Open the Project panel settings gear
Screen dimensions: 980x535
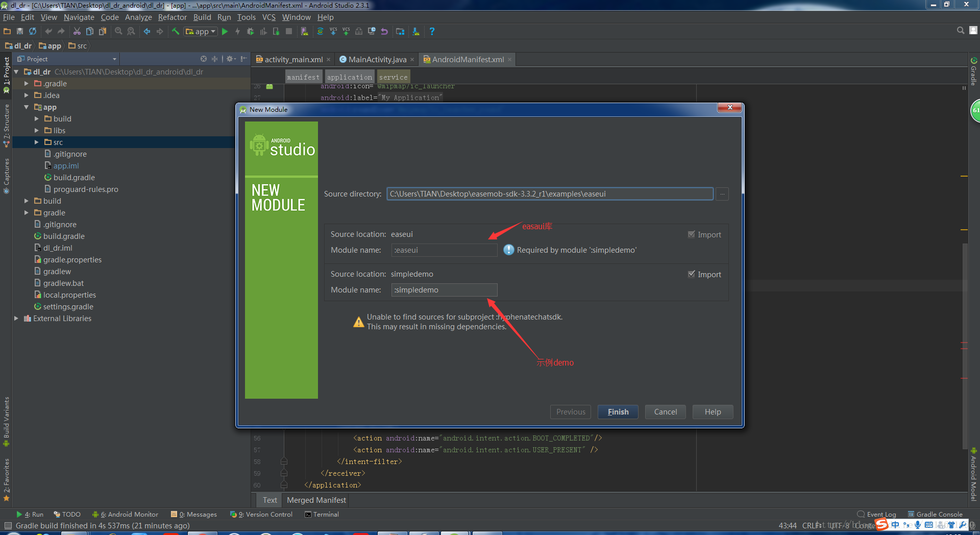pyautogui.click(x=231, y=59)
